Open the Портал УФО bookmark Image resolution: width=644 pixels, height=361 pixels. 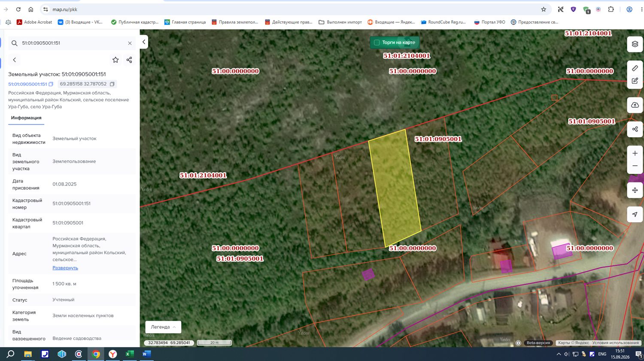[489, 22]
